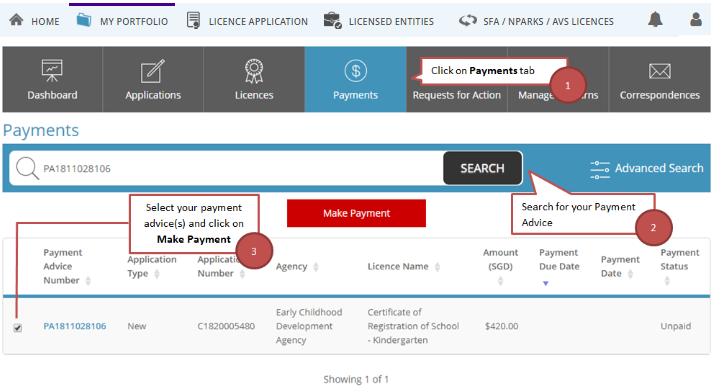711x388 pixels.
Task: Click the Licence Application document icon
Action: coord(194,20)
